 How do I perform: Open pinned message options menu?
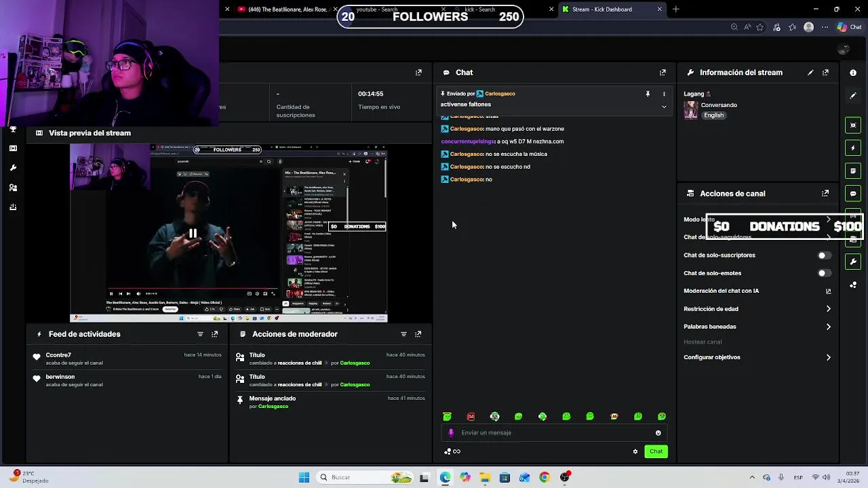[x=664, y=94]
